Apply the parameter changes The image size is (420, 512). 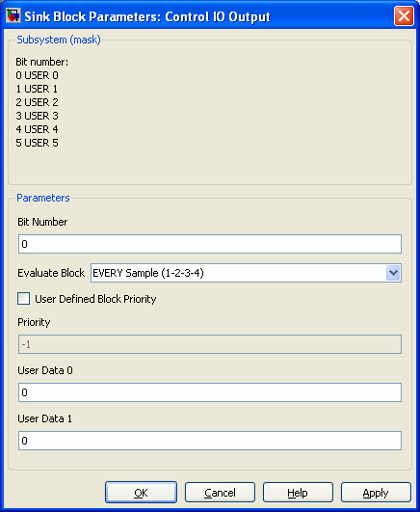tap(376, 492)
